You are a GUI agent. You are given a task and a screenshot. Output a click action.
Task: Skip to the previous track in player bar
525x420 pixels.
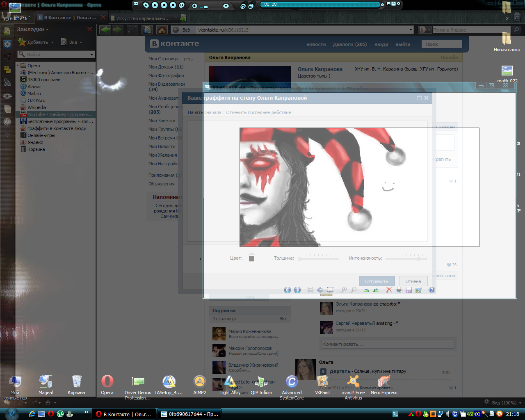coord(146,5)
